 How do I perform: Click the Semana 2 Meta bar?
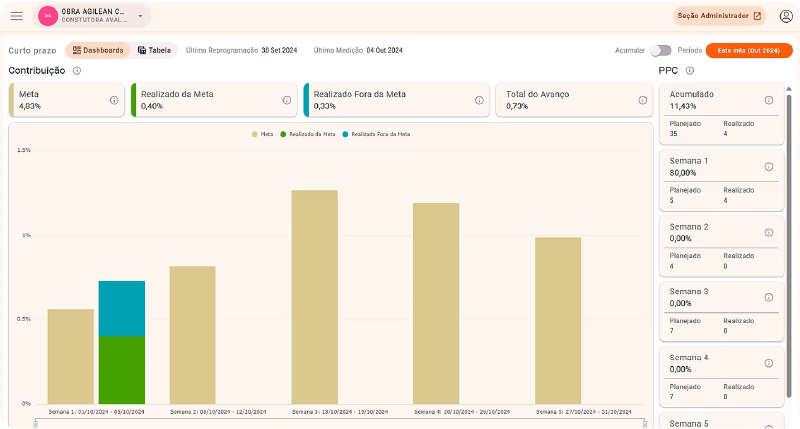pyautogui.click(x=192, y=335)
